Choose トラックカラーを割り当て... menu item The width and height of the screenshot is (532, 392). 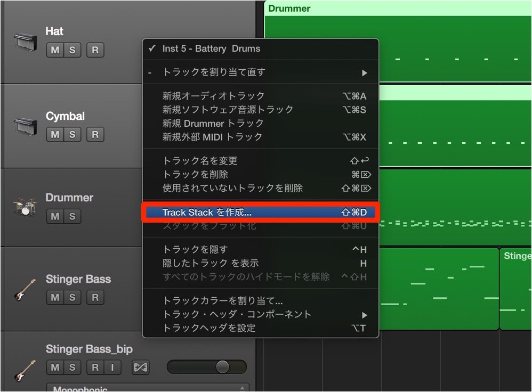[x=261, y=300]
